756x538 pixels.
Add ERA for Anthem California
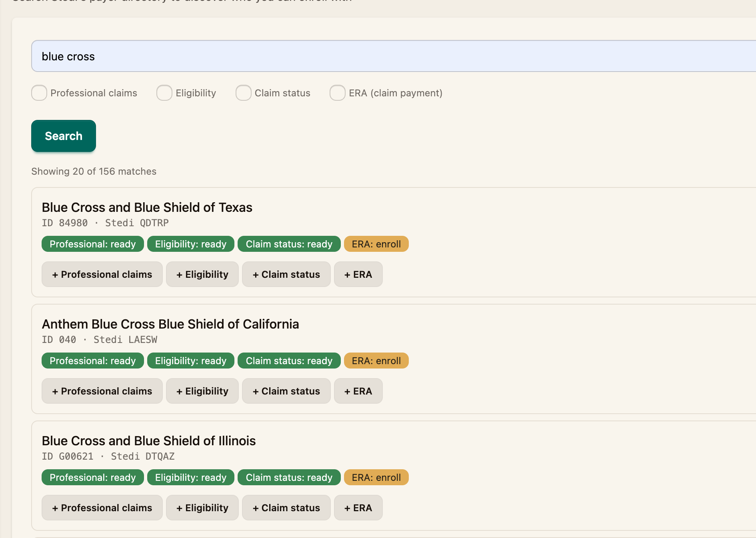pos(358,391)
